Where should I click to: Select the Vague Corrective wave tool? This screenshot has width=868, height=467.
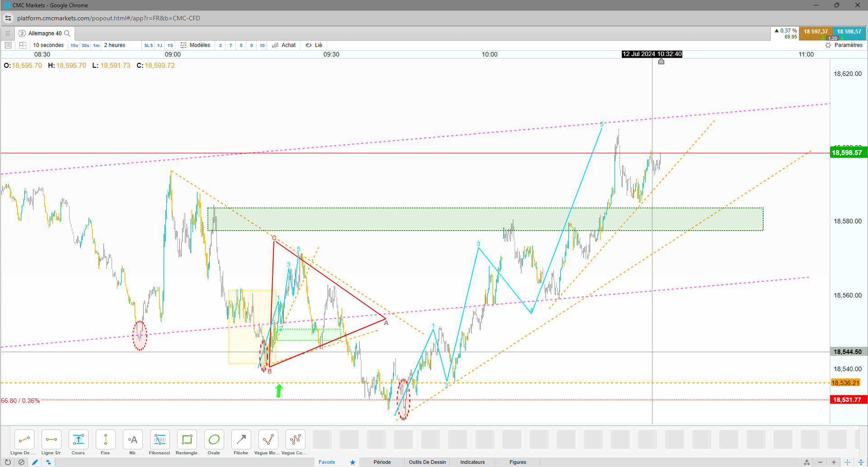296,439
